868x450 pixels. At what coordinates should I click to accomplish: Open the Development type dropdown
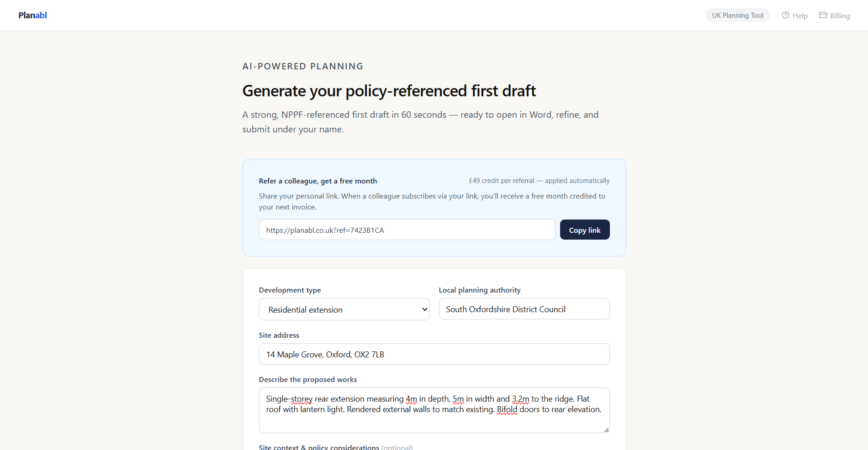(344, 309)
